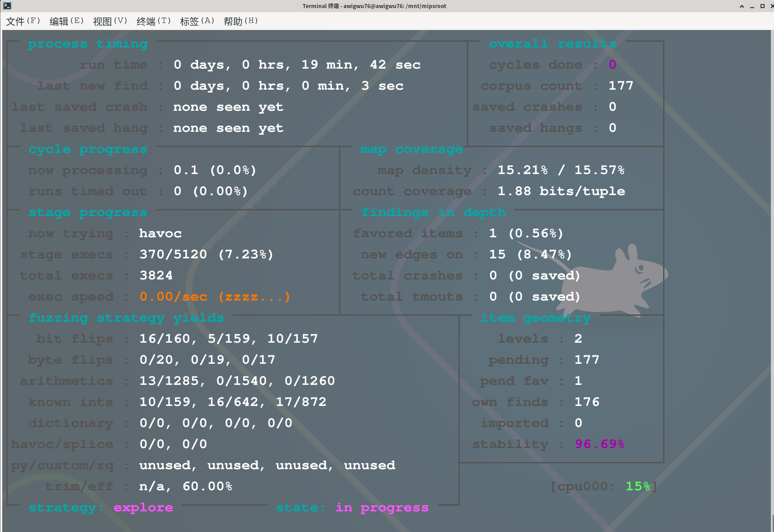The height and width of the screenshot is (532, 774).
Task: Click 'none seen yet' beside last saved hang
Action: [229, 128]
